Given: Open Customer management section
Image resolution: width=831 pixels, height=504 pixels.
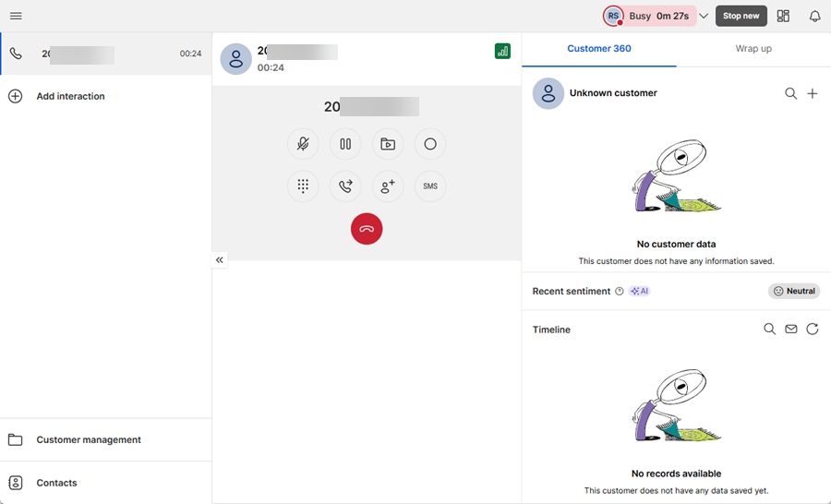Looking at the screenshot, I should tap(89, 439).
